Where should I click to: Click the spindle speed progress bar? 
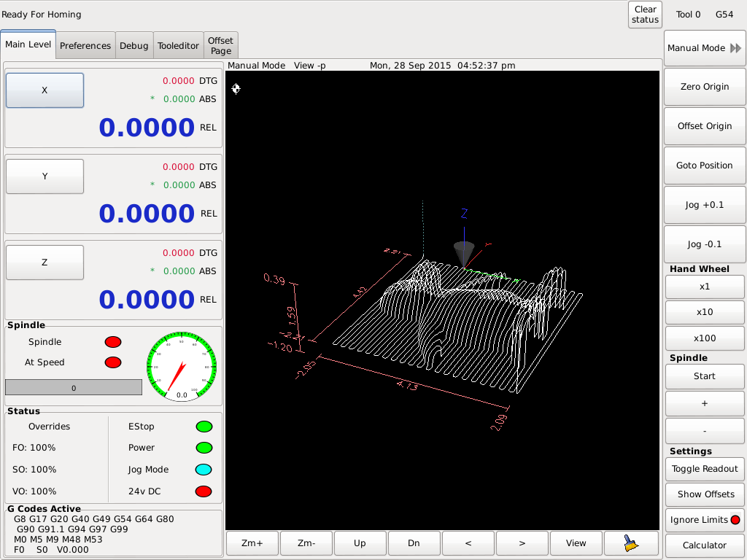click(74, 388)
